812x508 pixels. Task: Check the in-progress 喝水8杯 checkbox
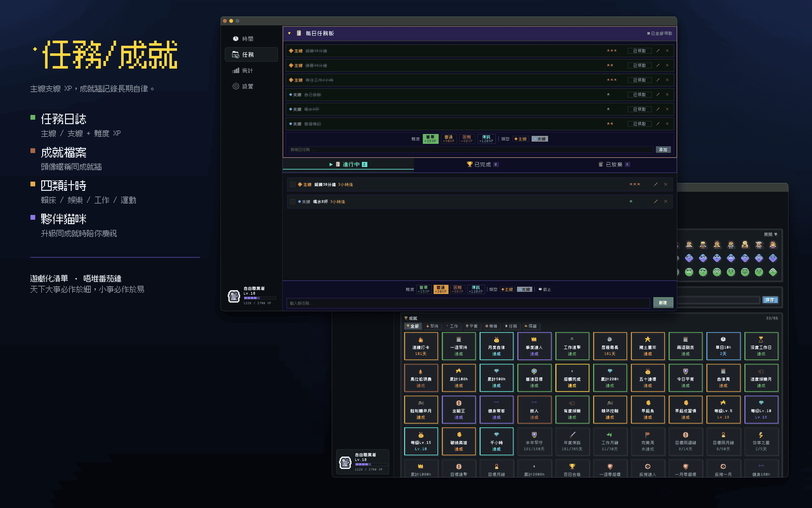292,202
